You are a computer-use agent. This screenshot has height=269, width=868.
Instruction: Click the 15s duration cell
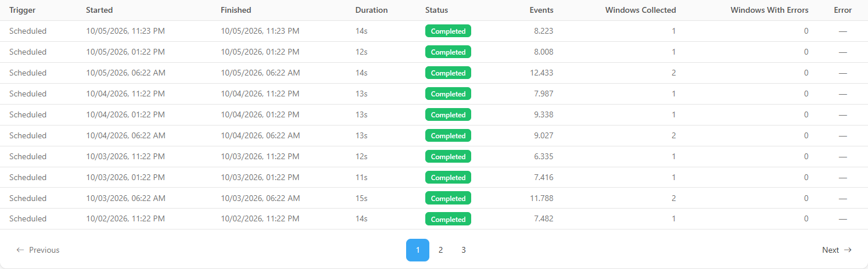[361, 199]
